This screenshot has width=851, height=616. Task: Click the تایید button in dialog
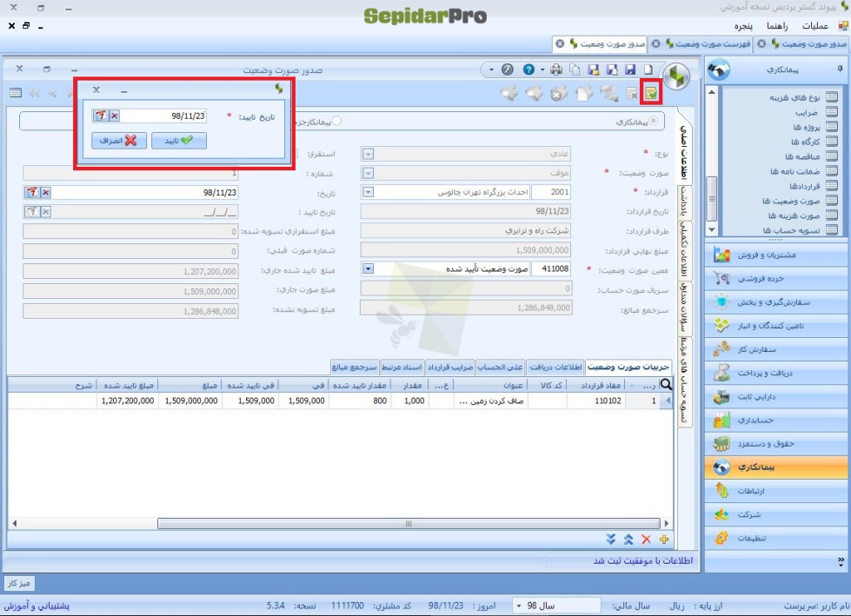point(179,141)
